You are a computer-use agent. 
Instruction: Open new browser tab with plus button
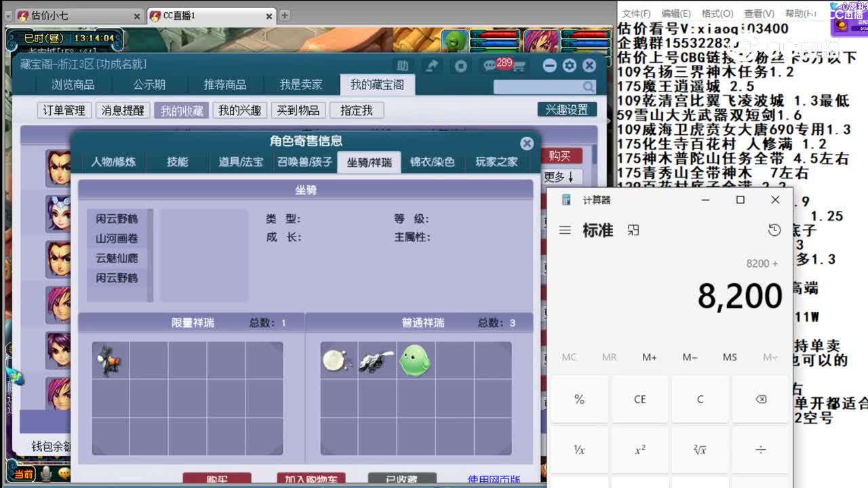pos(285,15)
